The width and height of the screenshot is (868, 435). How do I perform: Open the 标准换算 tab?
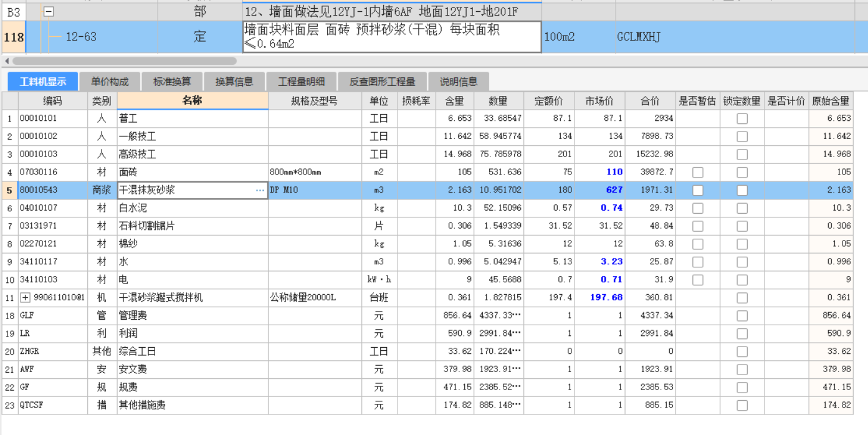(172, 82)
